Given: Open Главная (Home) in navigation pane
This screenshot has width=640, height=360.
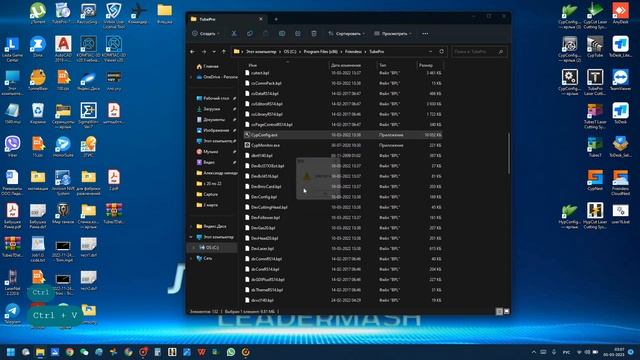Looking at the screenshot, I should tap(208, 66).
